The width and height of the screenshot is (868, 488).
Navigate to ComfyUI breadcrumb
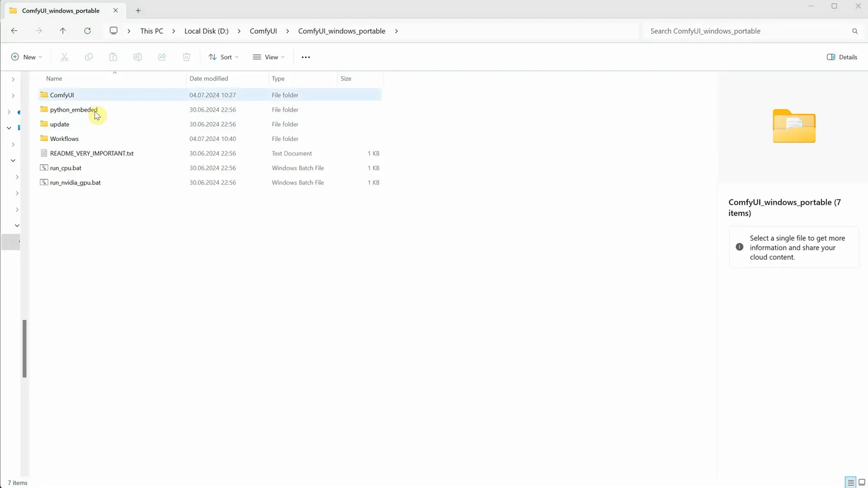tap(263, 31)
